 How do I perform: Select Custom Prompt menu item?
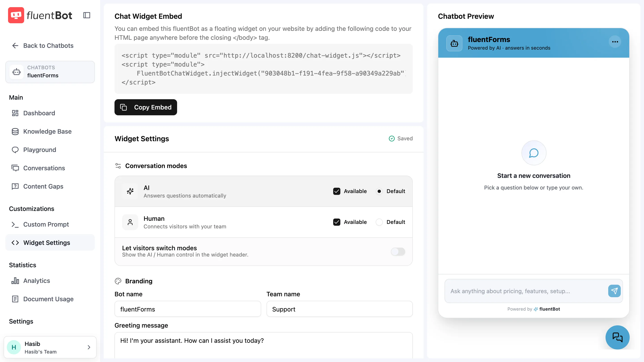[x=50, y=224]
